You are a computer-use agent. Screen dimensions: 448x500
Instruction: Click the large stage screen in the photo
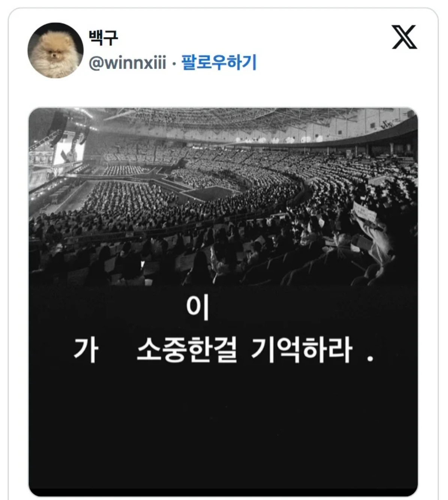click(x=68, y=152)
